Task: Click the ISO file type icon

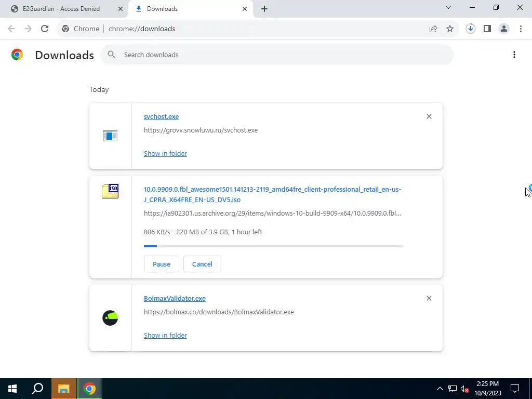Action: pos(110,191)
